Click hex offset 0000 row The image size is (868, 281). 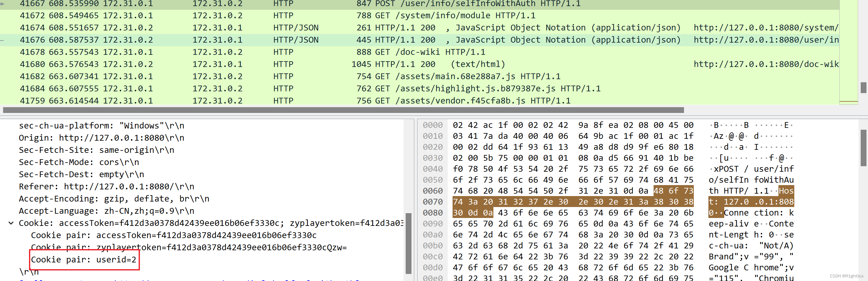coord(433,125)
